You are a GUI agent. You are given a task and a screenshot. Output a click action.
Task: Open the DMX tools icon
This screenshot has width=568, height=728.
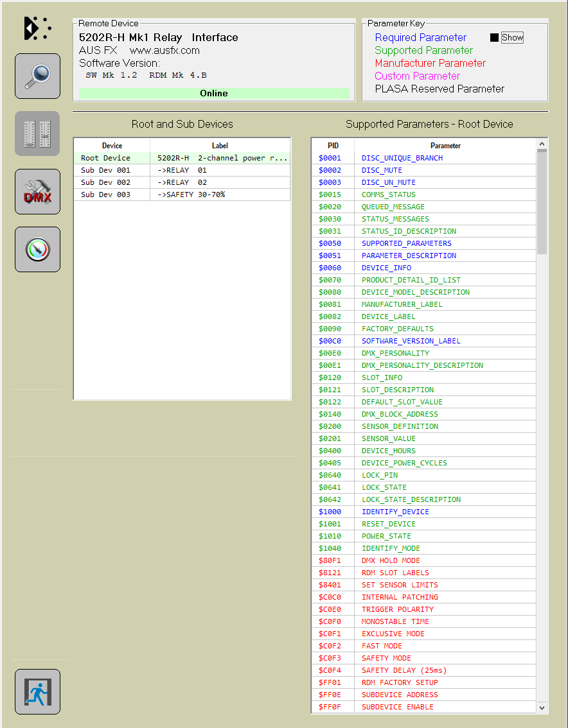pos(37,191)
